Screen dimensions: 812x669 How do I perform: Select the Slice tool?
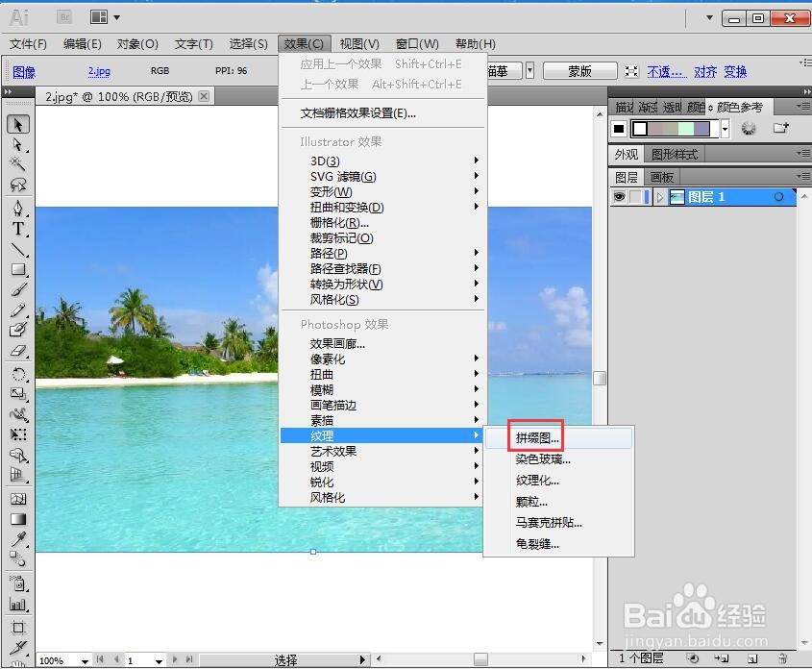(x=18, y=647)
